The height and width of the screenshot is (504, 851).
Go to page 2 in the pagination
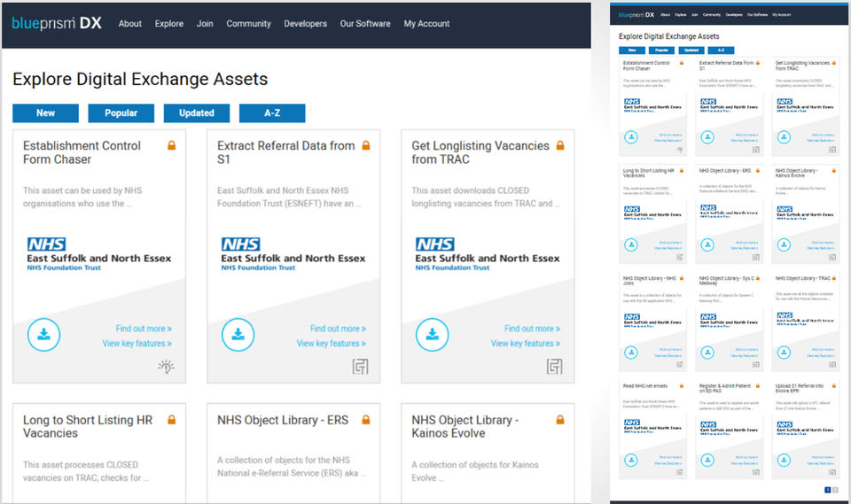[835, 490]
